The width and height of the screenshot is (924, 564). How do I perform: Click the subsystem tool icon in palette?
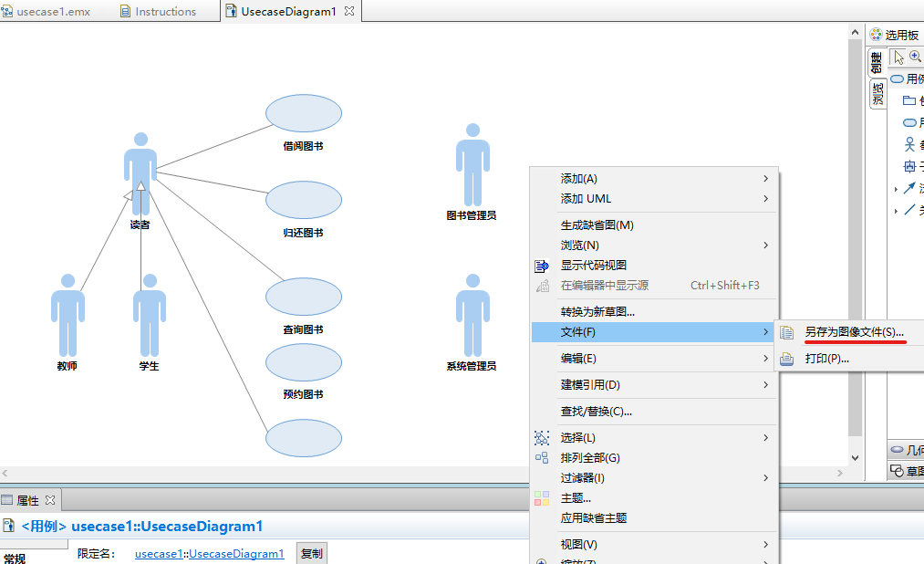coord(908,166)
